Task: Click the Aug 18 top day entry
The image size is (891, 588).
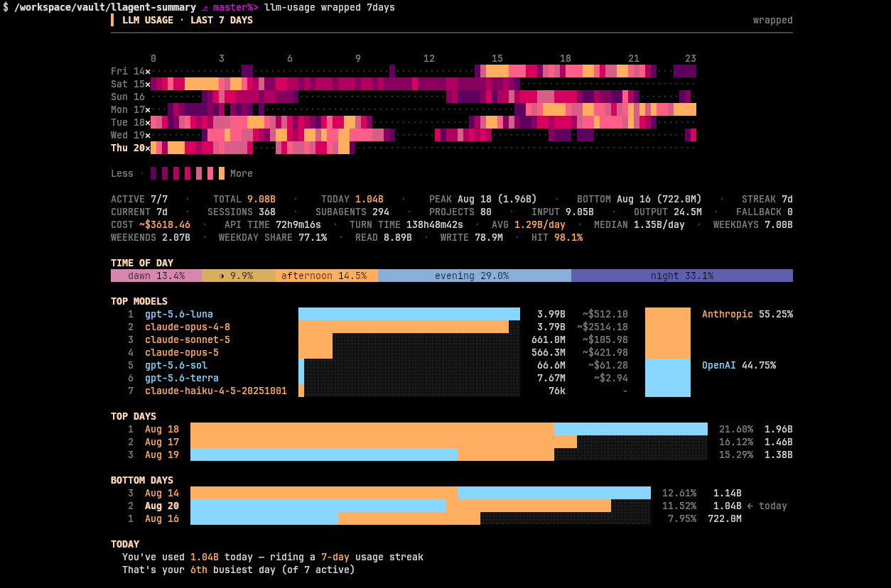Action: [162, 429]
